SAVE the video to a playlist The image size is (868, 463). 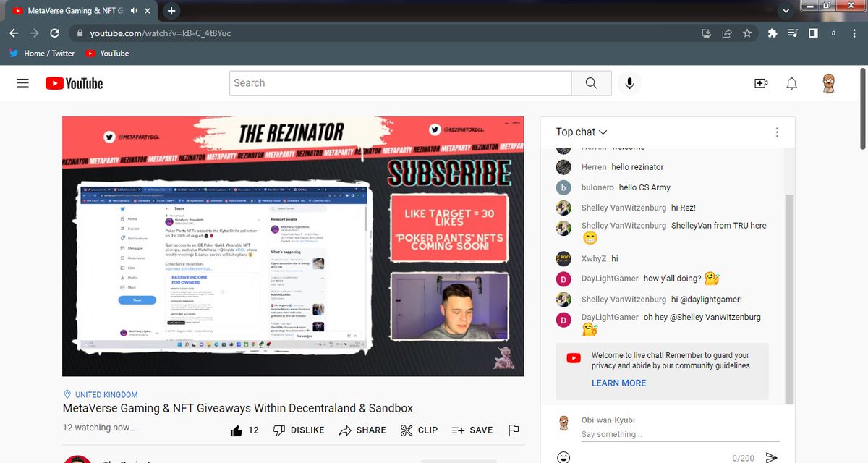click(472, 430)
